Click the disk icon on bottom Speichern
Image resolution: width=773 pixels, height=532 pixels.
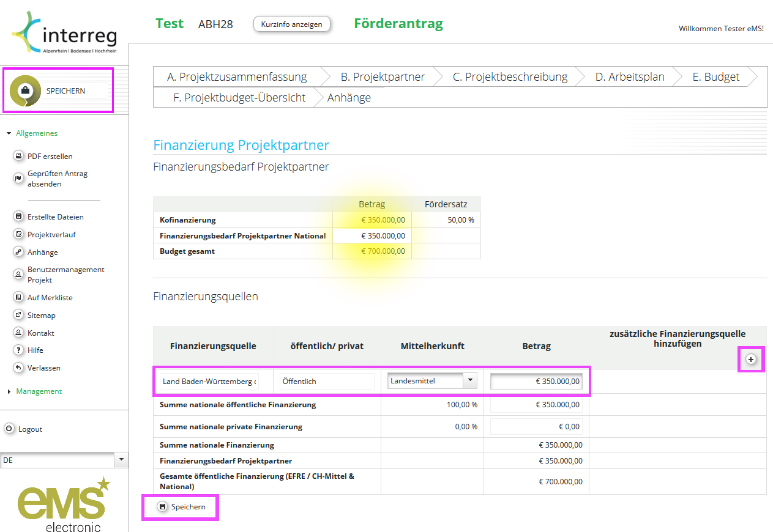pos(162,507)
